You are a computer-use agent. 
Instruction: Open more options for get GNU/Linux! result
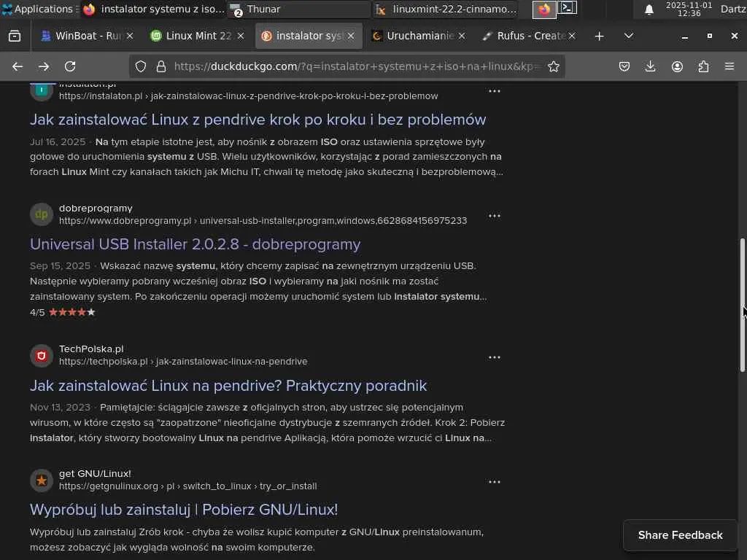pyautogui.click(x=495, y=482)
